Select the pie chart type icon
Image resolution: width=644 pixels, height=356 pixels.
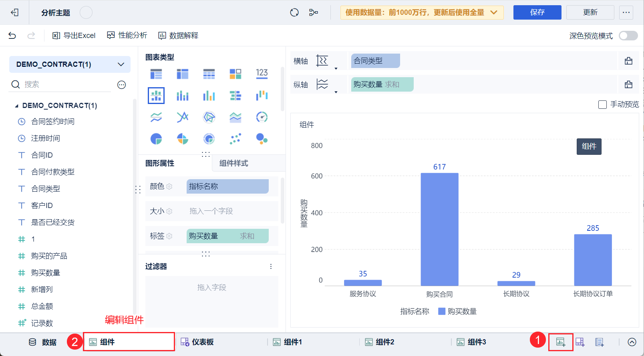tap(156, 139)
